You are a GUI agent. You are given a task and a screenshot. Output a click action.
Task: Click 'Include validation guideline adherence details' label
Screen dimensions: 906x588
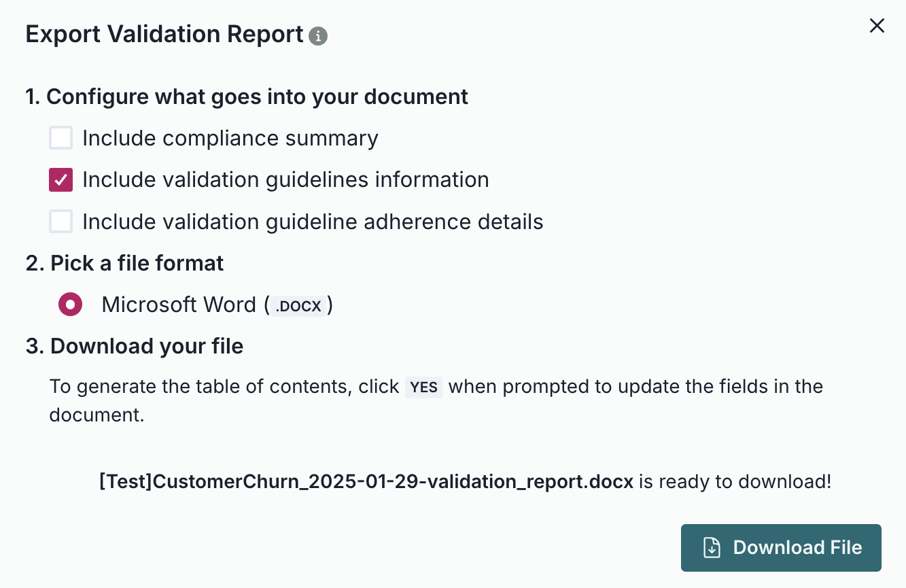click(313, 222)
